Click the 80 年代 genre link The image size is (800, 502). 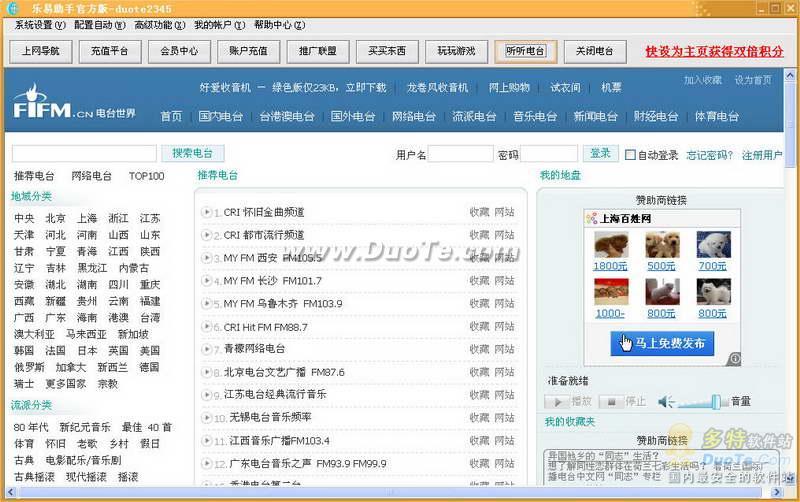click(31, 428)
